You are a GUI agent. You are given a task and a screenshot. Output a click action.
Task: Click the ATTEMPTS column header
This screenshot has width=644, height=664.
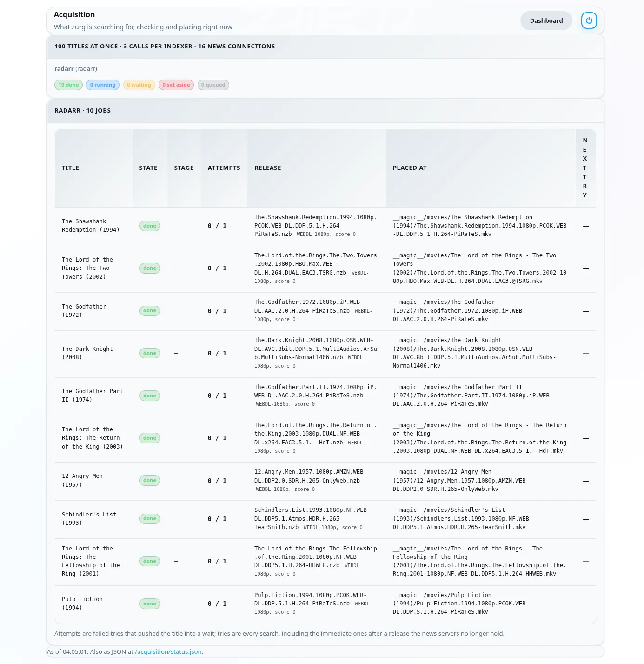(224, 168)
